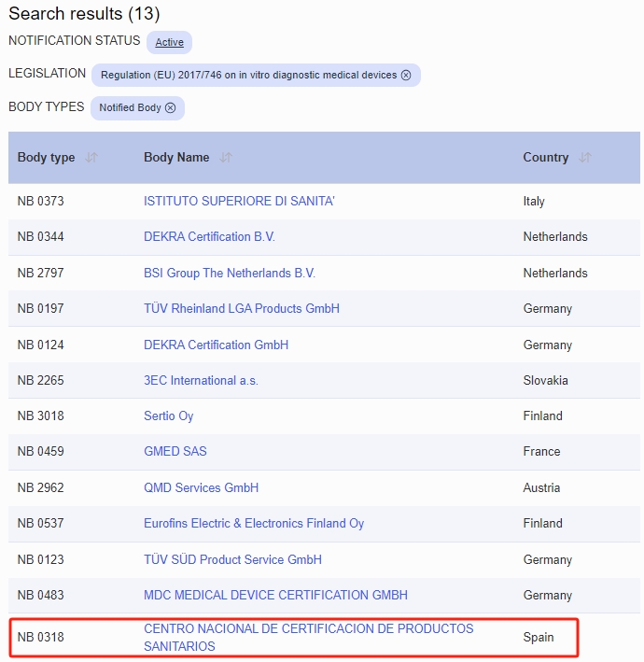The width and height of the screenshot is (644, 662).
Task: Click the Body type column header
Action: coord(46,158)
